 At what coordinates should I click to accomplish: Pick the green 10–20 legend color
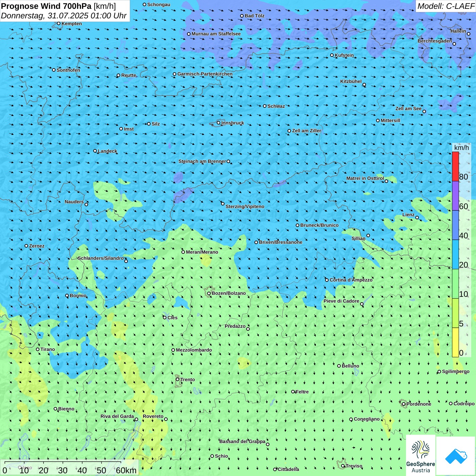click(x=455, y=284)
